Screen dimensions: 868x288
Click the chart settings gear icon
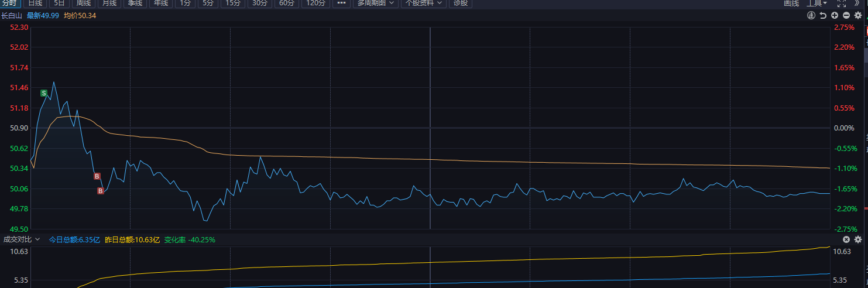pyautogui.click(x=858, y=15)
